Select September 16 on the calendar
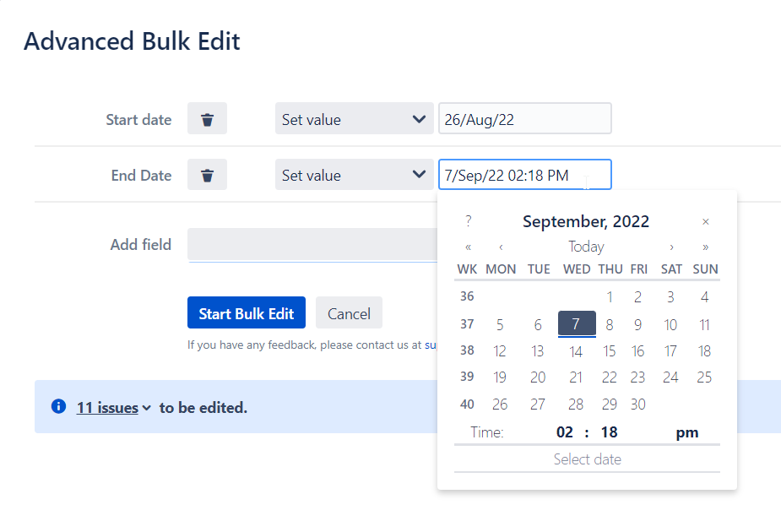781x532 pixels. tap(637, 350)
